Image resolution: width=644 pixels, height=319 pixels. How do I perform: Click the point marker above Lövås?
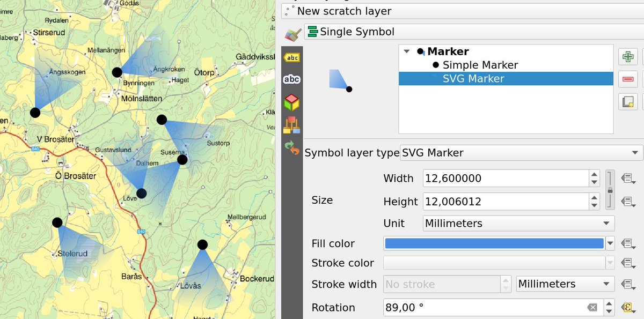point(202,244)
